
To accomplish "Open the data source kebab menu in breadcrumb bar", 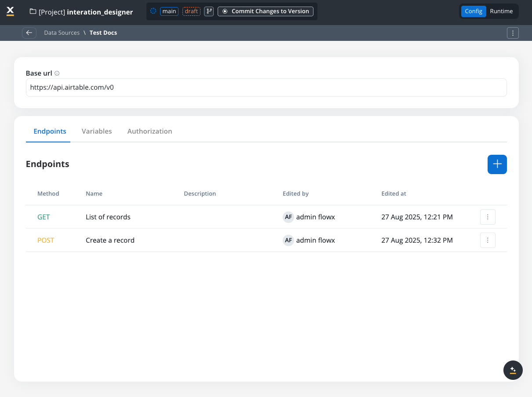I will [x=513, y=33].
